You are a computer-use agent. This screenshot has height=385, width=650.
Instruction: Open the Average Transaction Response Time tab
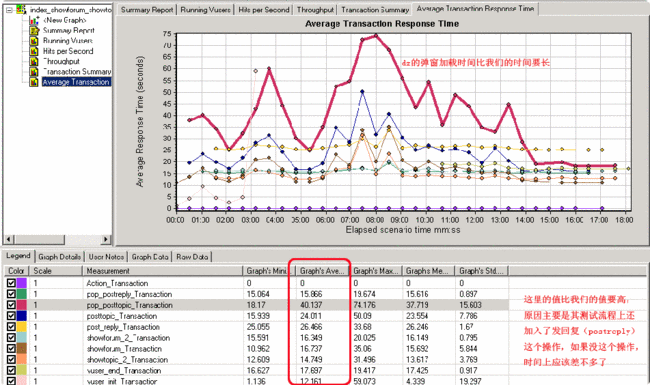(x=475, y=8)
